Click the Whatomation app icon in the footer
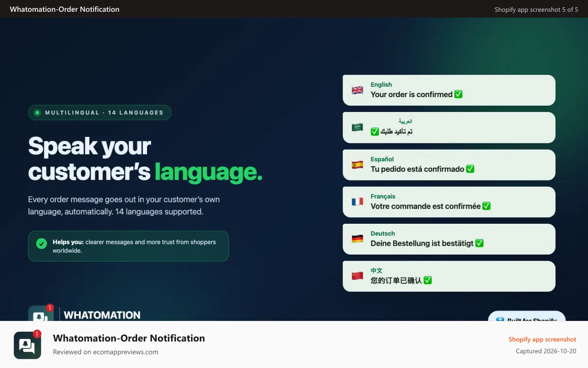This screenshot has width=588, height=368. point(27,345)
